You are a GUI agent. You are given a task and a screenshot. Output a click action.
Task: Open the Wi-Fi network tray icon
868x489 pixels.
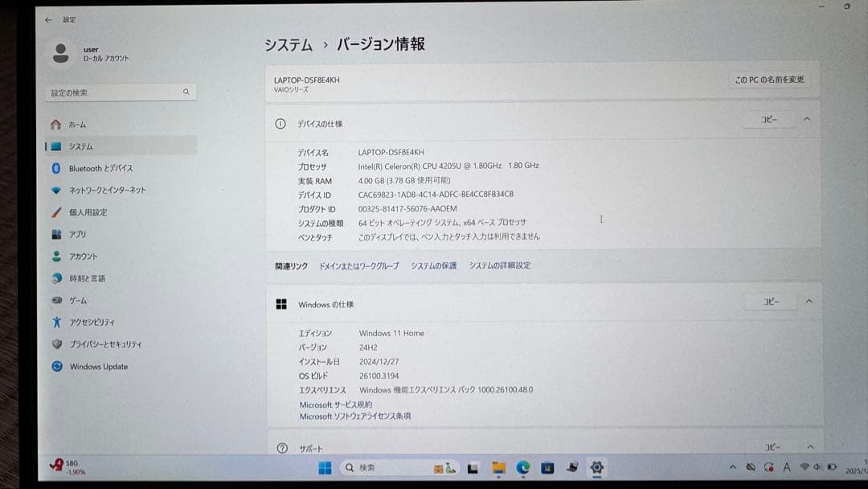[x=805, y=467]
